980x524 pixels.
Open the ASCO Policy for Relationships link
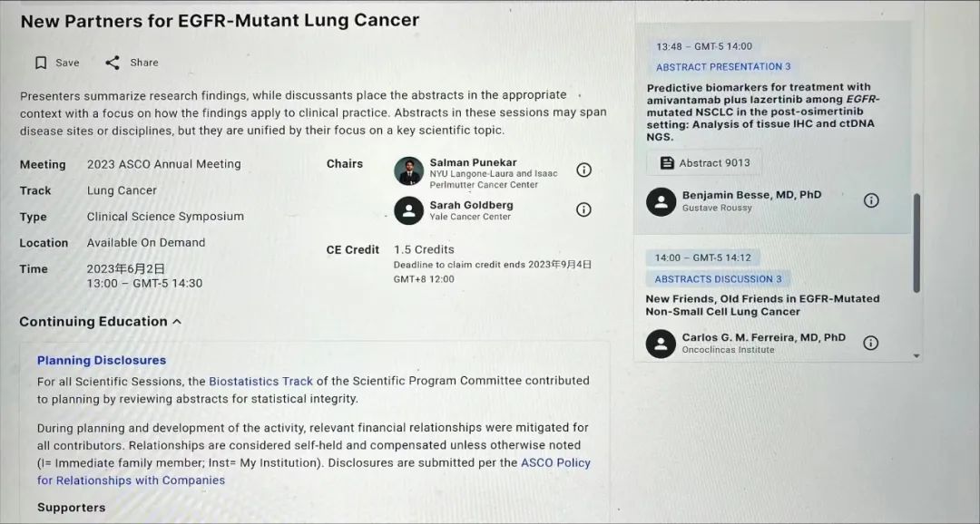click(x=314, y=471)
